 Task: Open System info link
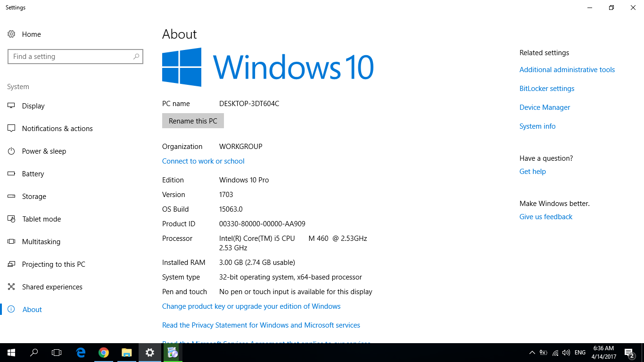click(x=537, y=126)
